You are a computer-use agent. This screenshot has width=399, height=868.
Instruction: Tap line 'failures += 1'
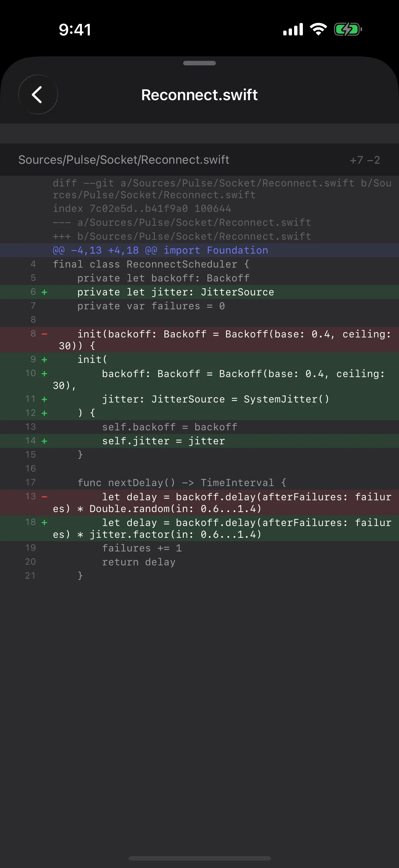pyautogui.click(x=199, y=548)
